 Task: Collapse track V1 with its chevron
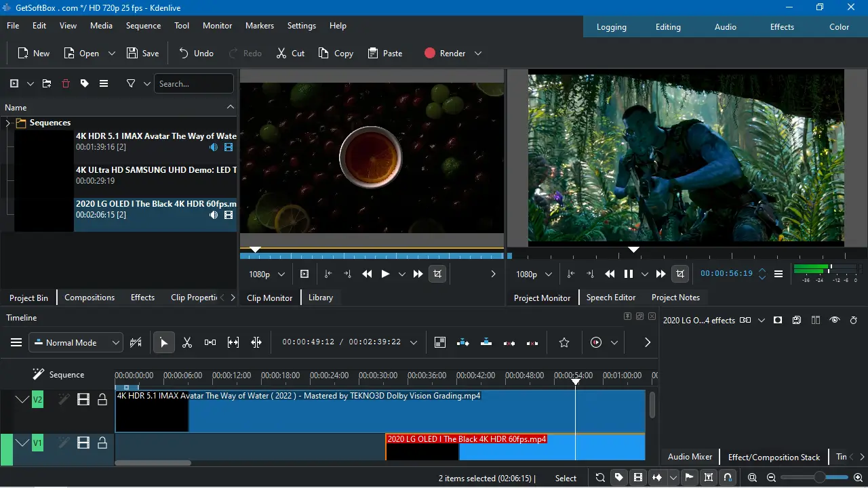pyautogui.click(x=22, y=443)
